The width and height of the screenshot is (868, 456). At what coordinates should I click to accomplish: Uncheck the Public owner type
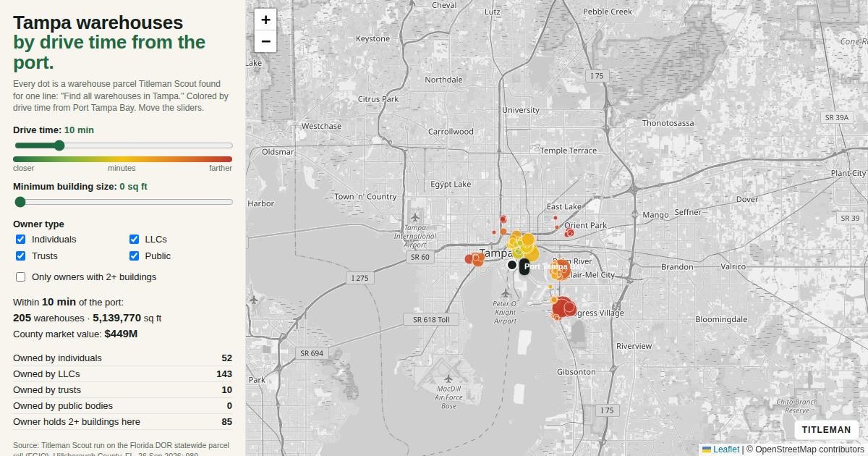tap(134, 256)
